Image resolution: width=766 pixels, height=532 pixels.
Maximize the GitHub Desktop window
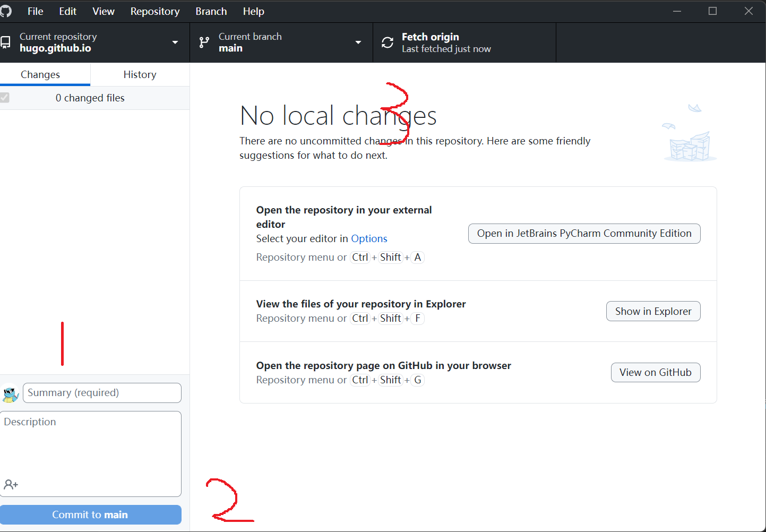click(712, 11)
